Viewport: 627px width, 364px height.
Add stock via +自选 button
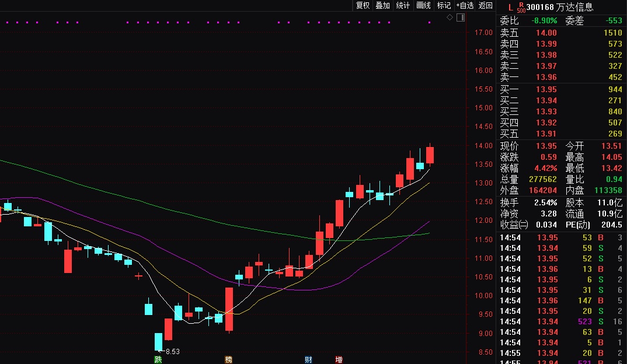(465, 5)
